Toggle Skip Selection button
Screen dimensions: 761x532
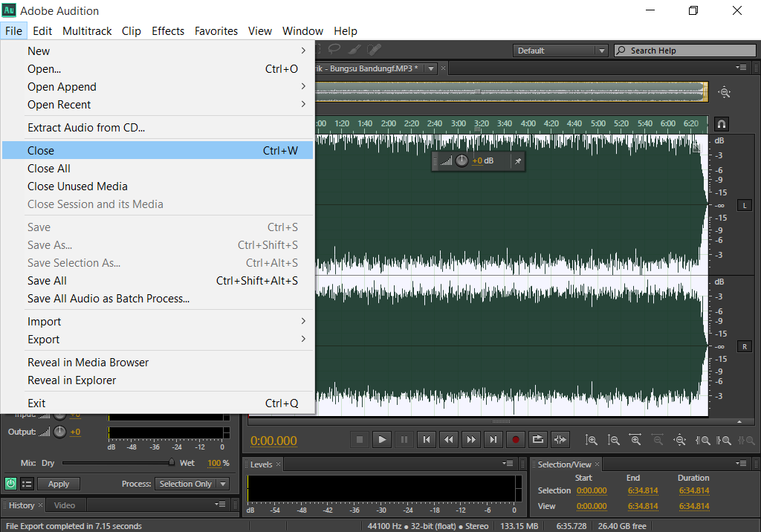click(x=560, y=440)
